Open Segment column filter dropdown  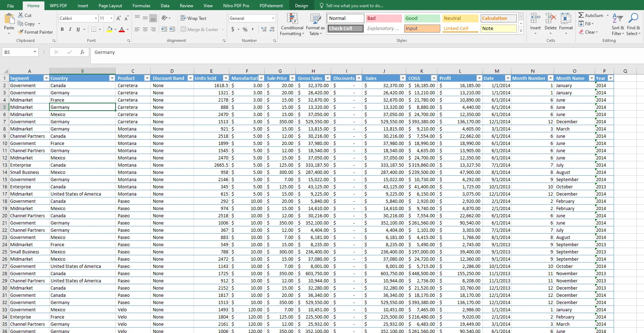tap(46, 78)
